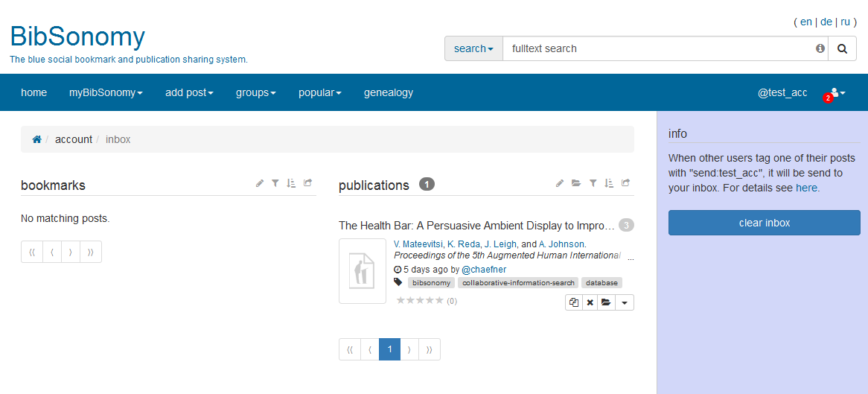Copy the Health Bar post
Screen dimensions: 868x394
tap(573, 302)
